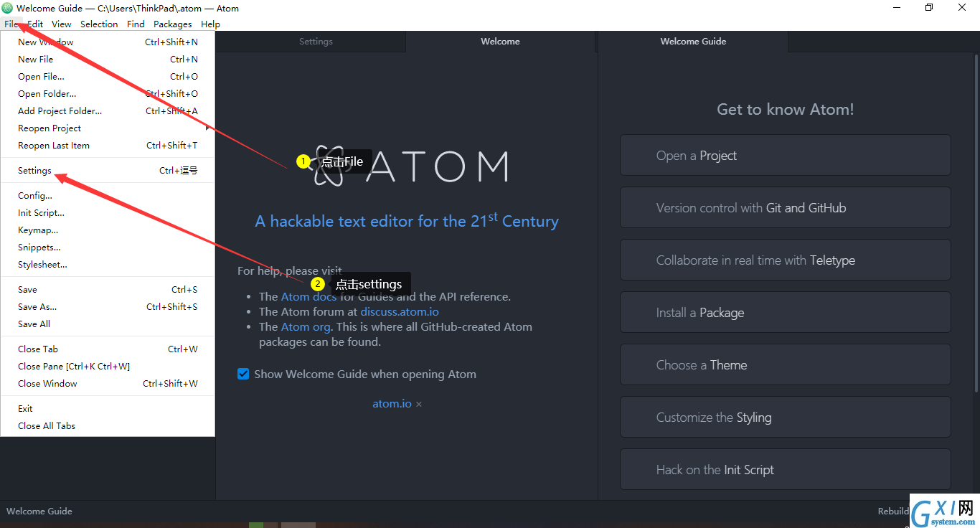Expand the Hack on the Init Script card
The width and height of the screenshot is (980, 528).
(x=786, y=470)
